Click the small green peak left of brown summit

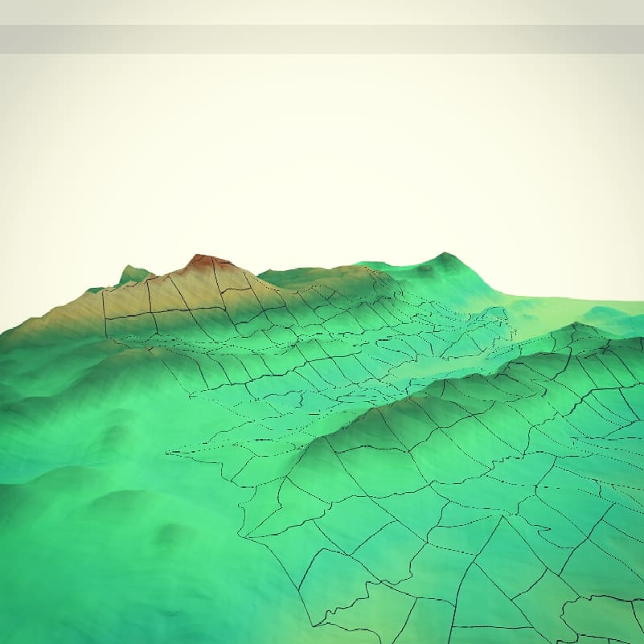point(131,274)
